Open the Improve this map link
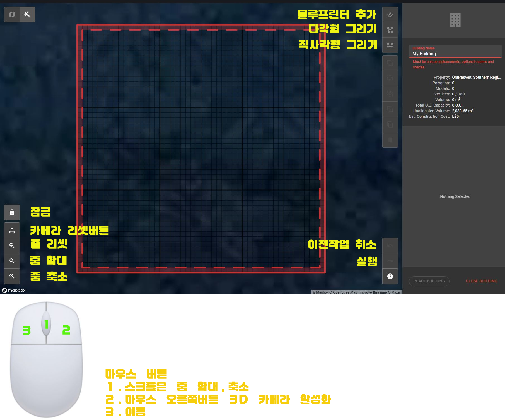 [373, 292]
